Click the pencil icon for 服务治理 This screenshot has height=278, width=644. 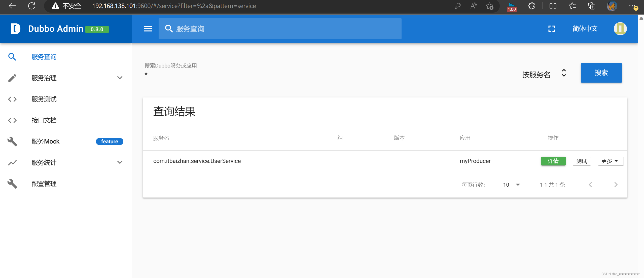pos(12,78)
